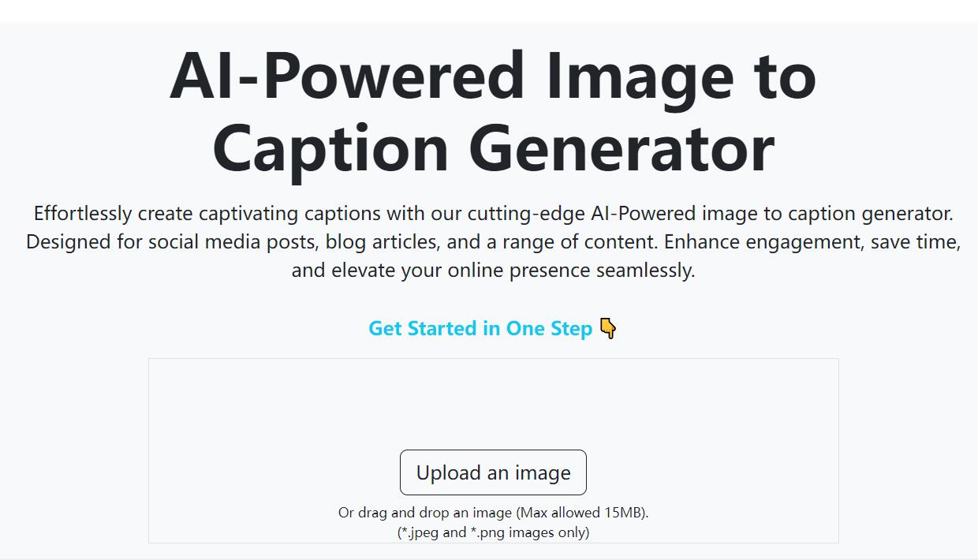Select the Get Started in One Step heading
This screenshot has width=978, height=560.
493,328
